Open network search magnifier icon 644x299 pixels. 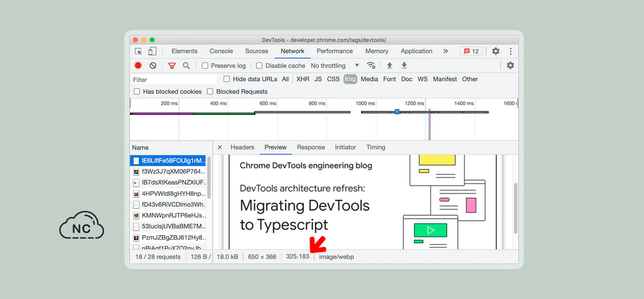pos(187,65)
